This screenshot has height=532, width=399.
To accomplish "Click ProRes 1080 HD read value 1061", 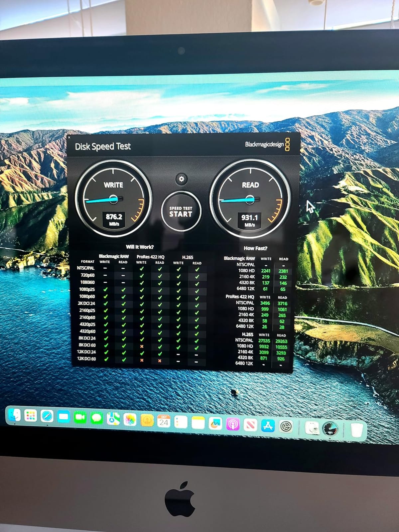I will coord(282,310).
